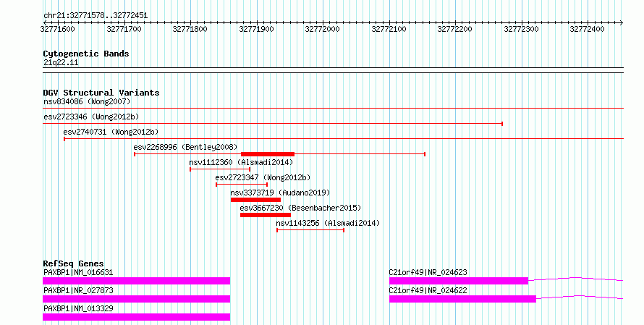The height and width of the screenshot is (325, 644).
Task: Select variant label nsv1112360 (Alsmadi2014)
Action: [241, 162]
